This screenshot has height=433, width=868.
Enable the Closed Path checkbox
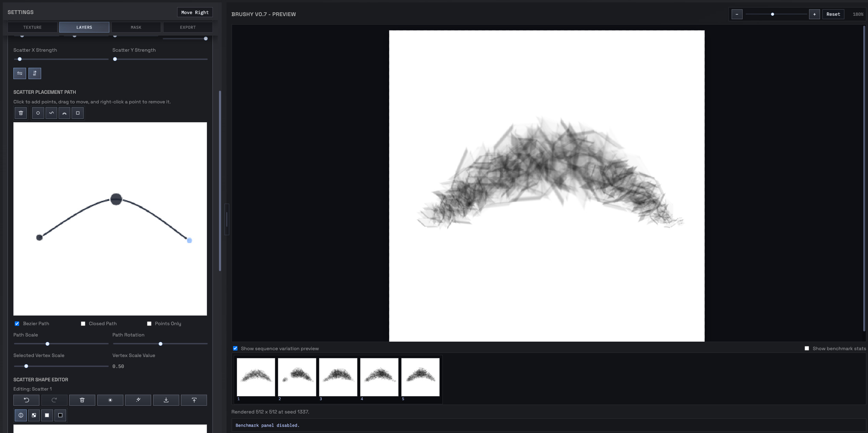[83, 323]
